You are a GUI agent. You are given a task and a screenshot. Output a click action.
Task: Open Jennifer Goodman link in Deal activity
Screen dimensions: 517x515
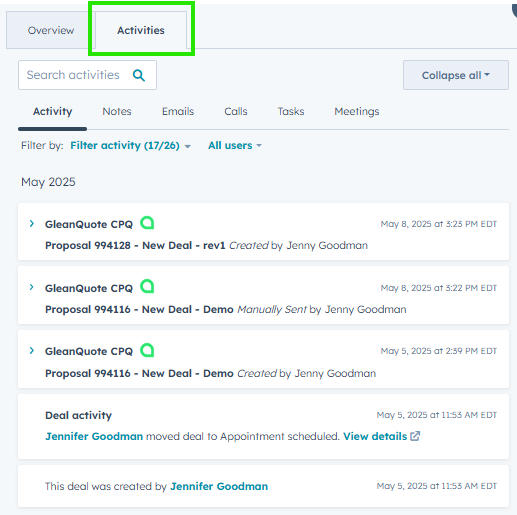coord(94,436)
